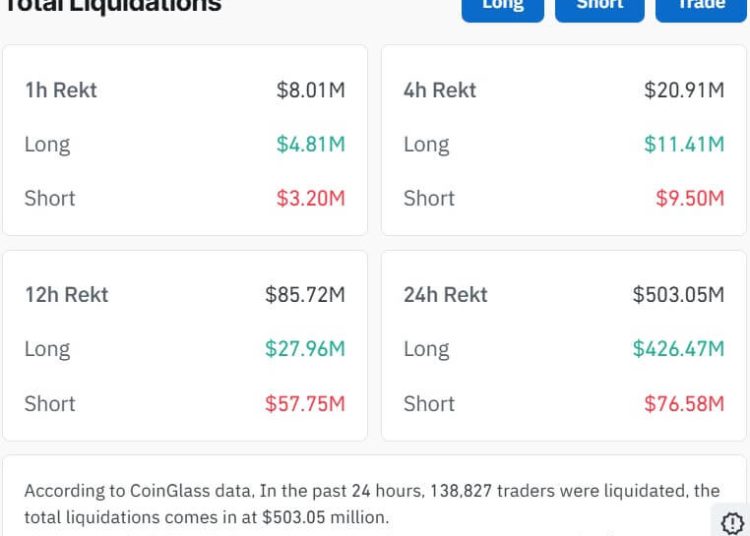Select the 12h Rekt card title
750x536 pixels.
point(67,295)
